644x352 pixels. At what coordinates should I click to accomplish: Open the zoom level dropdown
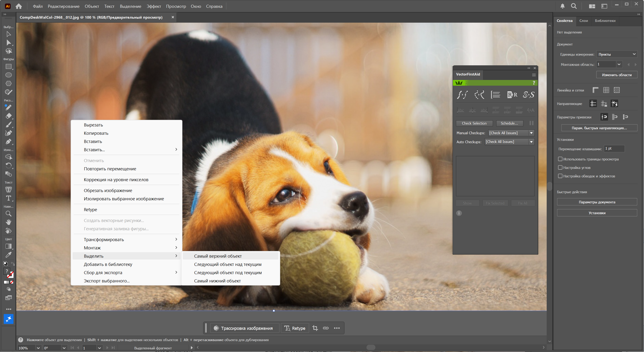(38, 348)
